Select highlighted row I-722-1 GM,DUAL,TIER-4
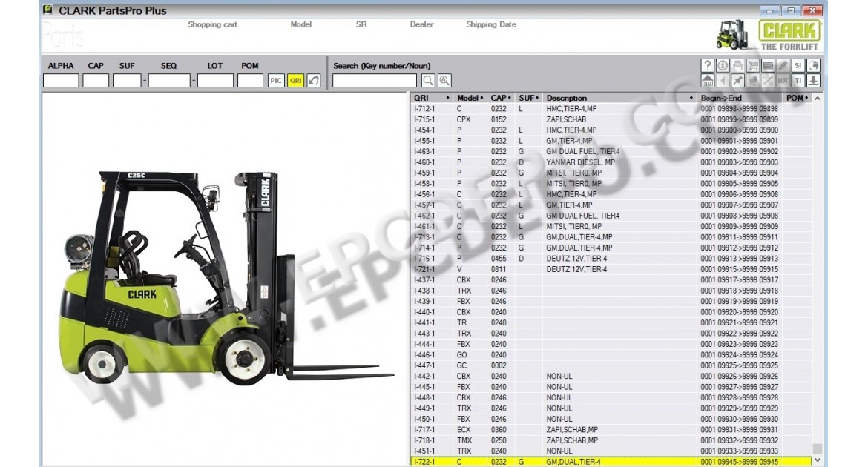 [x=611, y=462]
